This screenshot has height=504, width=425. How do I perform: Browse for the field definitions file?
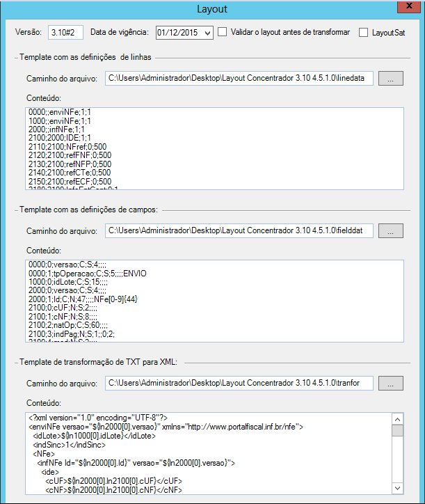(x=390, y=230)
